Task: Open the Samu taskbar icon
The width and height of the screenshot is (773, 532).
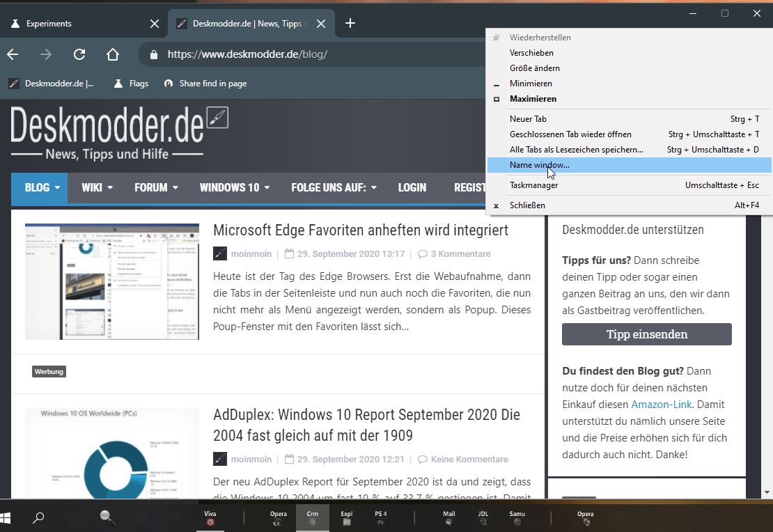Action: click(x=517, y=517)
